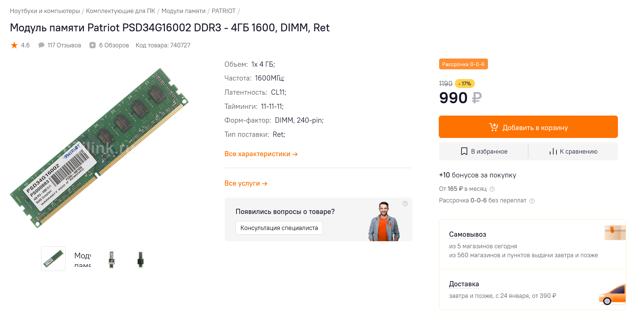Toggle К сравнению comparison button
Screen dimensions: 644x318
coord(573,151)
